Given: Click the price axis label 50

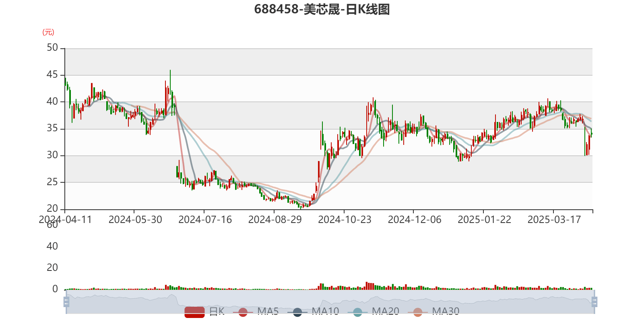Looking at the screenshot, I should point(52,48).
